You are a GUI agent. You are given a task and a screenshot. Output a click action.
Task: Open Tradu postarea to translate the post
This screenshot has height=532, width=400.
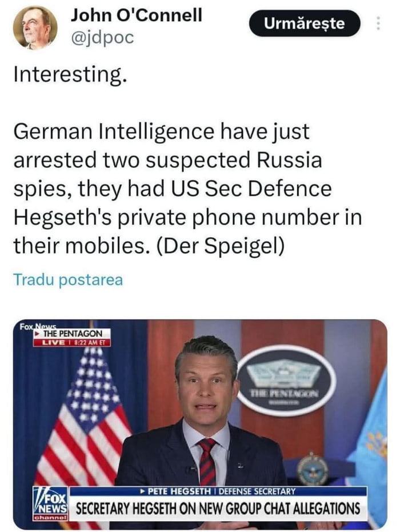coord(69,281)
